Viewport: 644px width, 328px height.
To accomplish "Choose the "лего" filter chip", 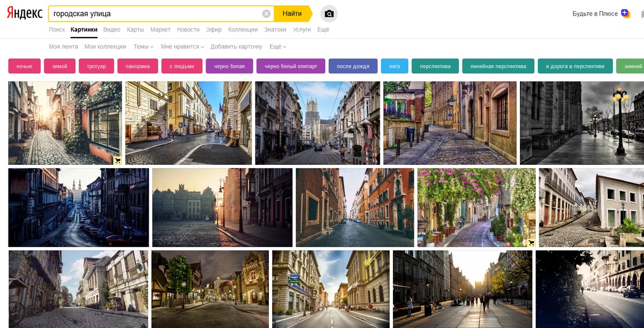I will [394, 66].
